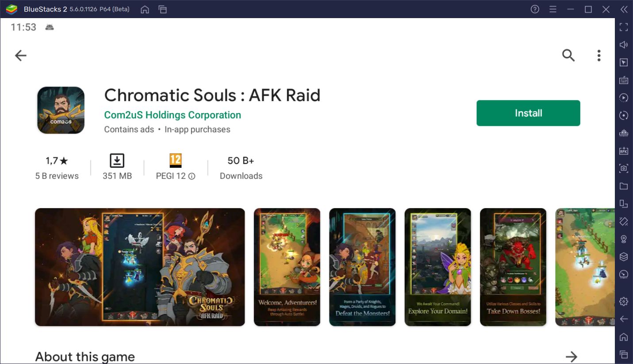Click sidebar Android back arrow
This screenshot has height=364, width=633.
click(x=624, y=319)
